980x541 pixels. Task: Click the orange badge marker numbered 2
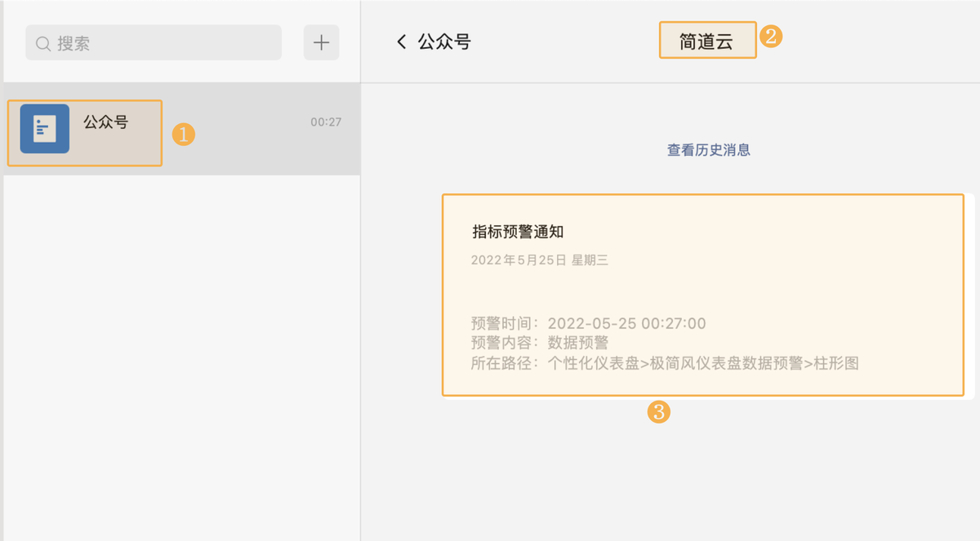pos(772,38)
